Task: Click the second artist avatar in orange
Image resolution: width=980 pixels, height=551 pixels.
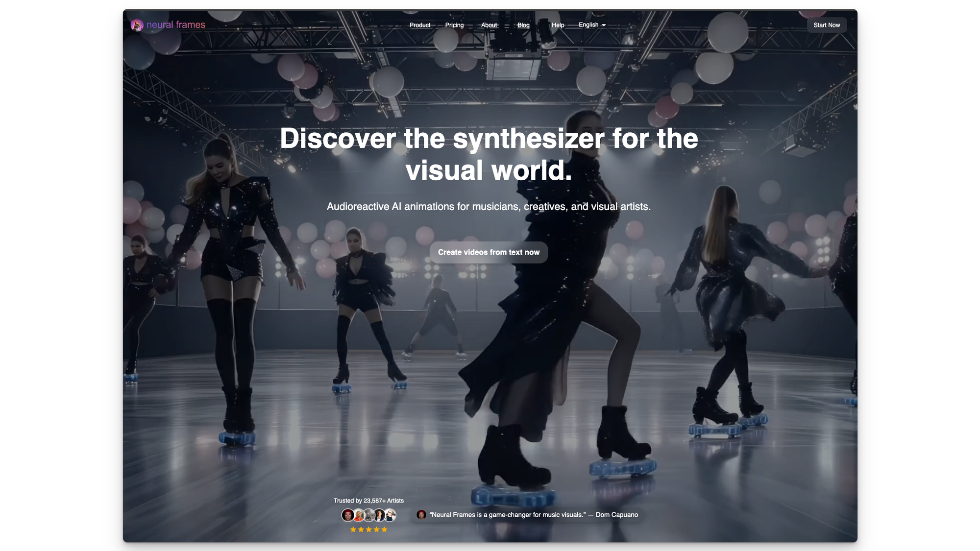Action: [x=358, y=515]
